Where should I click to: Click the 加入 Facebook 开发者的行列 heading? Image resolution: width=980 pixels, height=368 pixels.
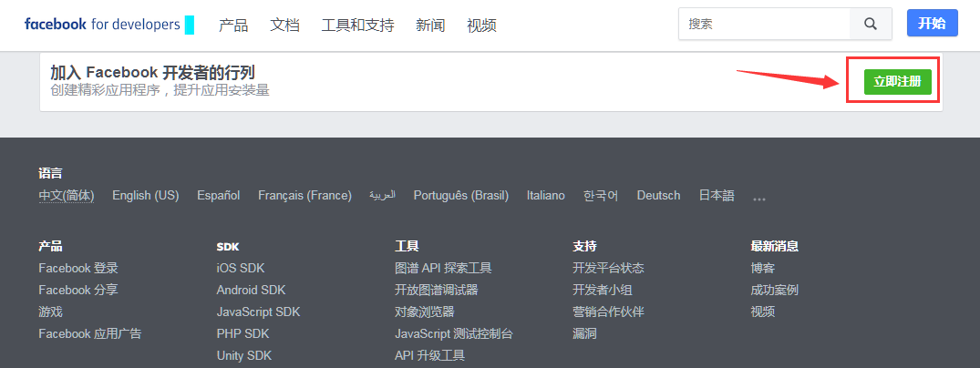[x=152, y=73]
